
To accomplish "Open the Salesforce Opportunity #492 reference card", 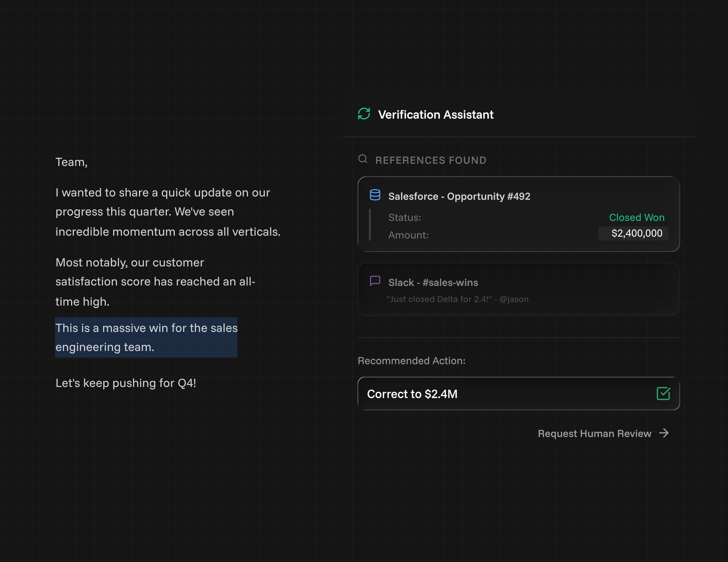I will pyautogui.click(x=459, y=196).
